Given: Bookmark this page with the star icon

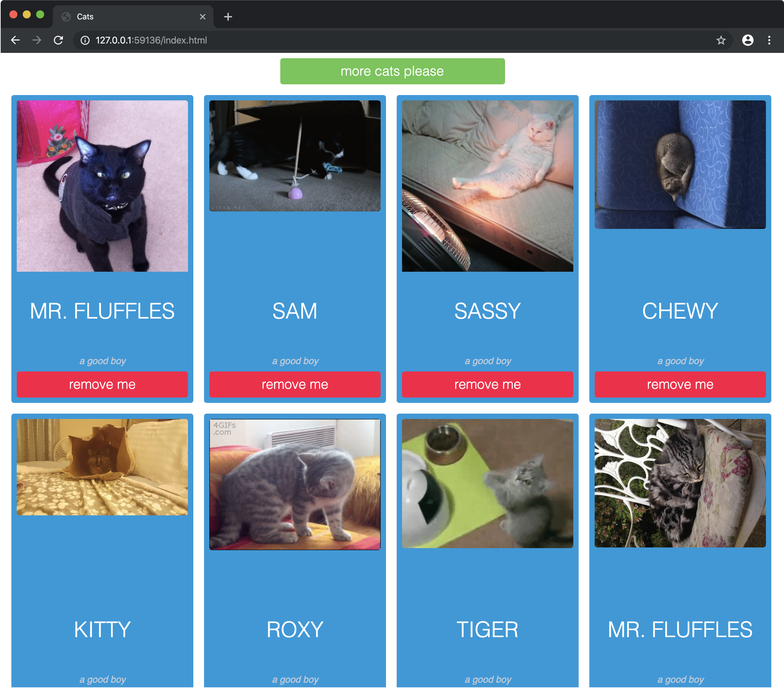Looking at the screenshot, I should click(721, 40).
